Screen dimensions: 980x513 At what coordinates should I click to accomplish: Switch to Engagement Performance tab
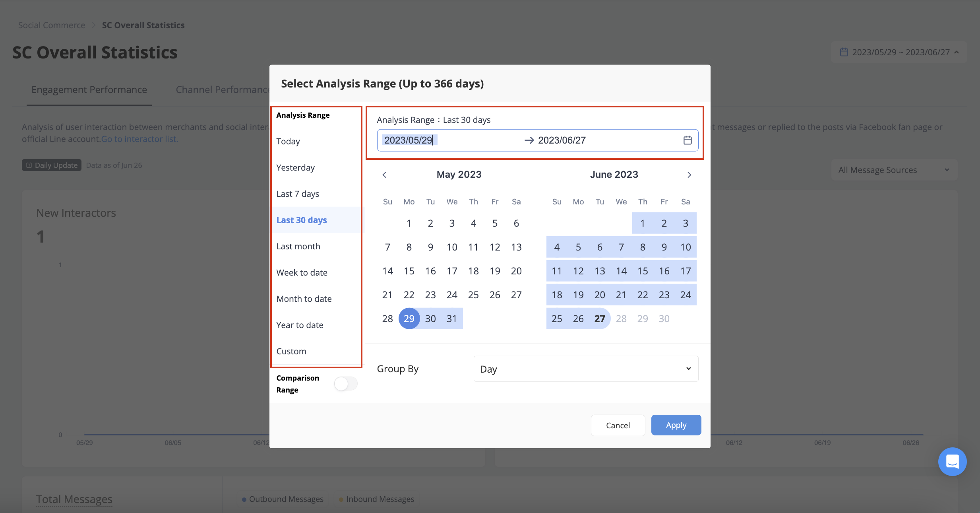pyautogui.click(x=89, y=90)
